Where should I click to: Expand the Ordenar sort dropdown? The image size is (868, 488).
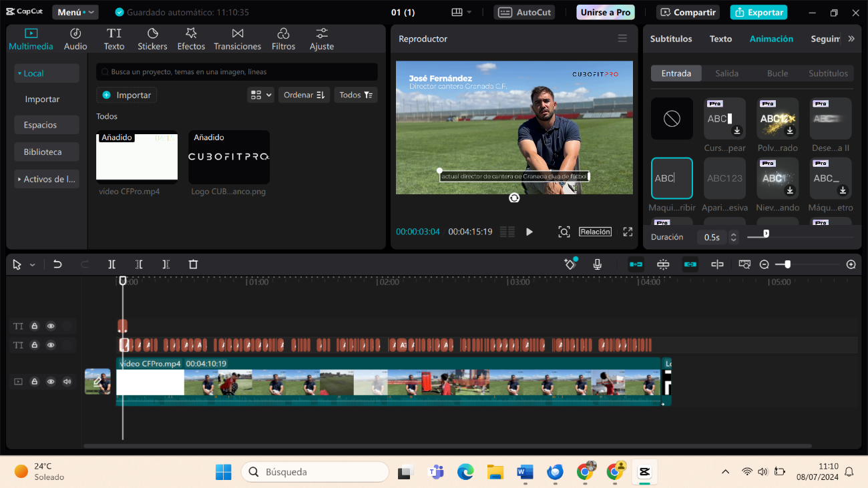(x=304, y=95)
